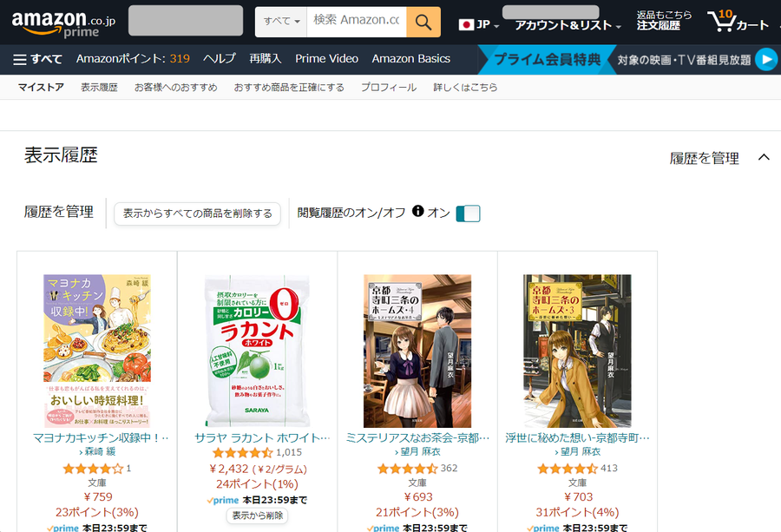The image size is (781, 532).
Task: Click the 履歴を管理 link at the right
Action: 704,158
